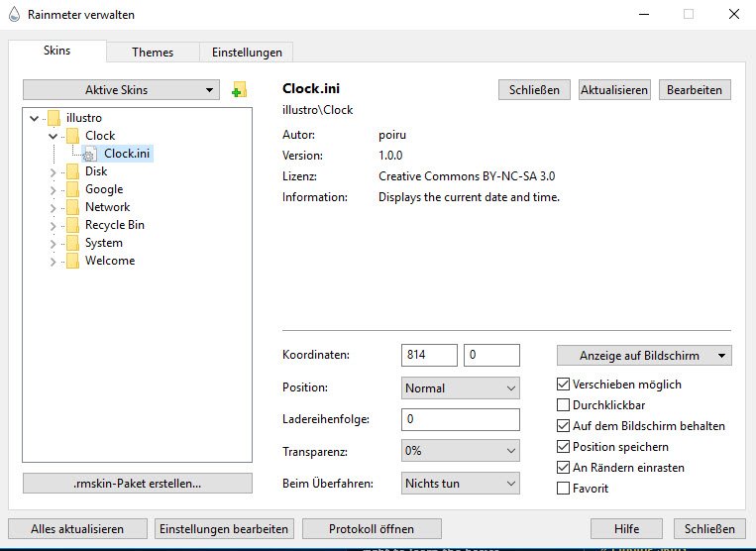The width and height of the screenshot is (756, 551).
Task: Click the System folder icon
Action: pos(72,243)
